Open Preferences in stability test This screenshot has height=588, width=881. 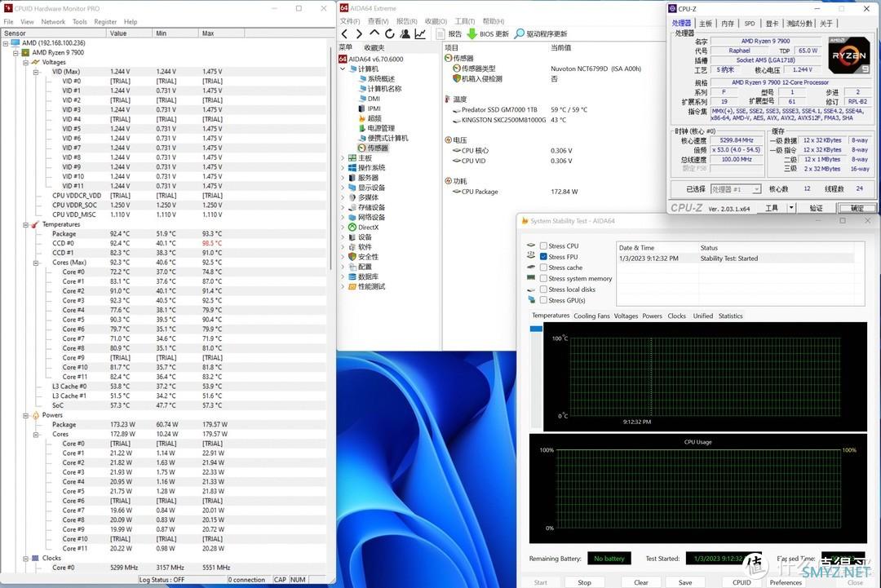click(x=786, y=582)
